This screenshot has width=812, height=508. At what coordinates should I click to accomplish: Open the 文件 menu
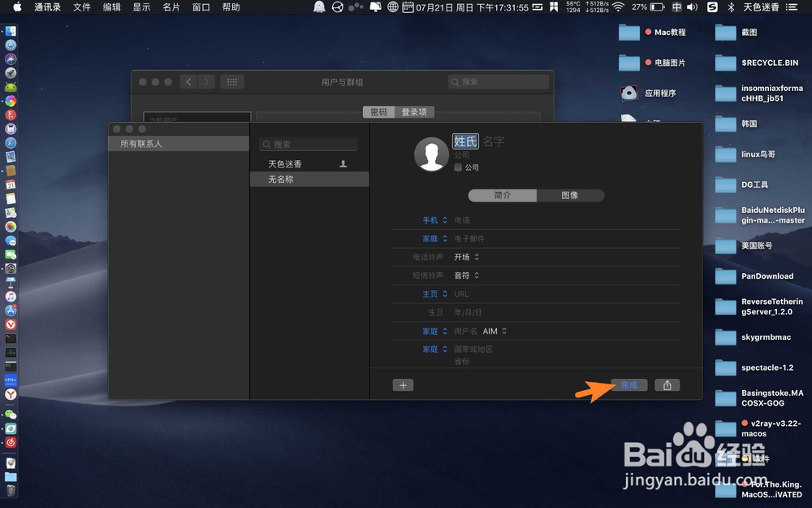82,7
